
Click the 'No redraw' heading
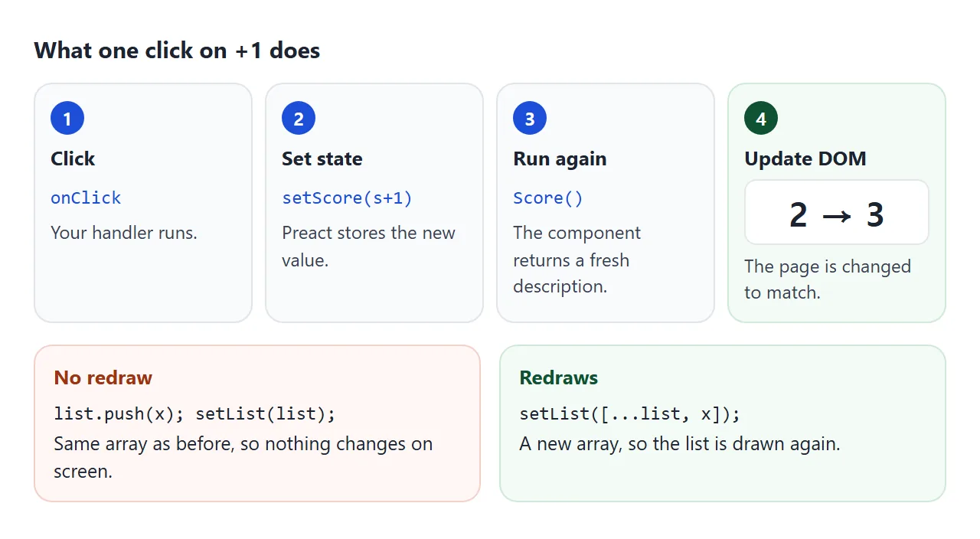pos(103,377)
